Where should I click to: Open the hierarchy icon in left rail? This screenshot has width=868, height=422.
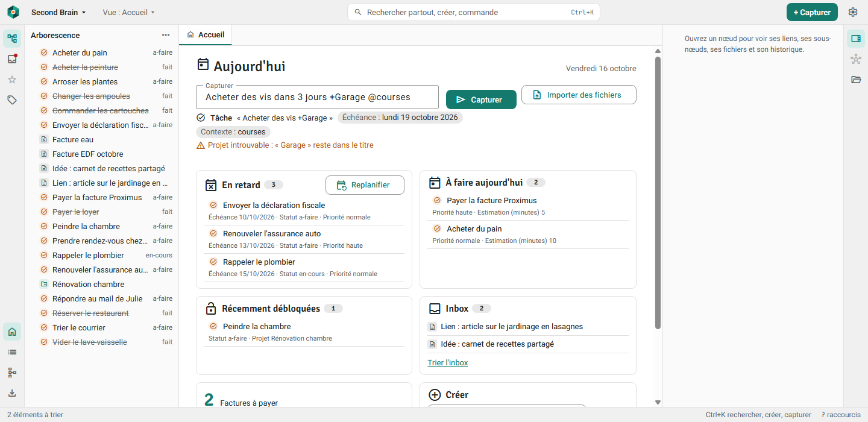point(12,373)
